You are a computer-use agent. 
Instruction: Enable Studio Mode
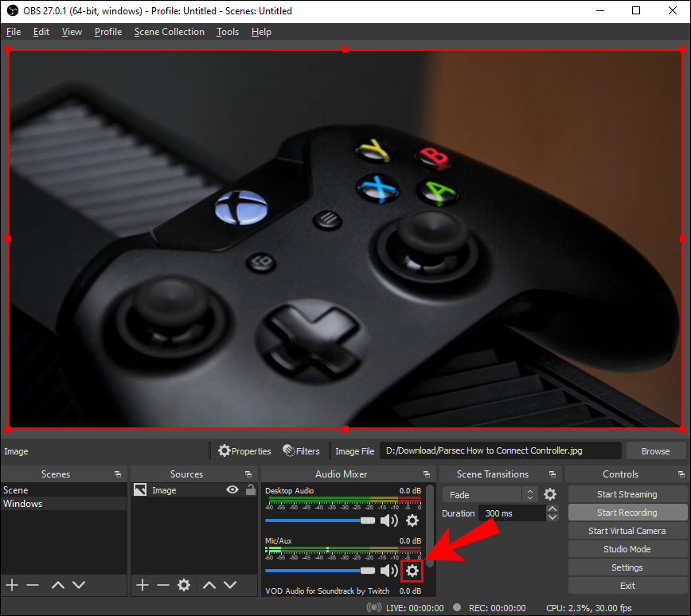click(x=627, y=549)
